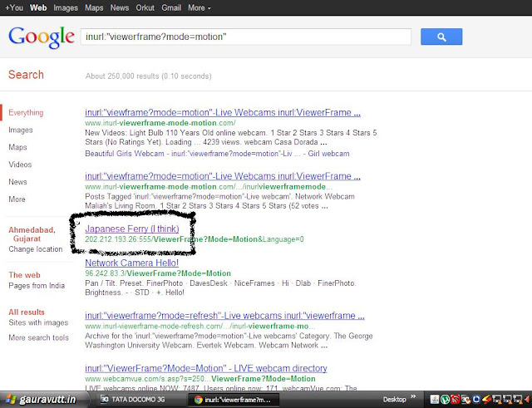532x408 pixels.
Task: Open Gmail in the top navigation bar
Action: [x=171, y=7]
